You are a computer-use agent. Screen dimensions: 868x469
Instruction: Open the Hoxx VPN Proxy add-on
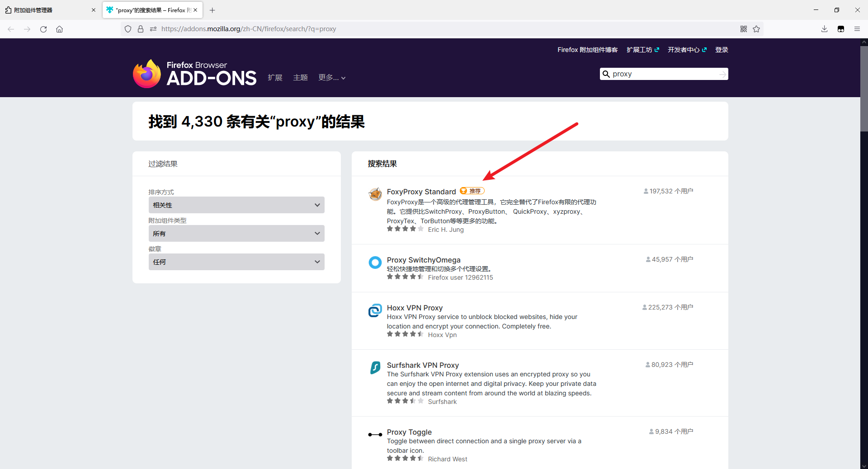415,308
